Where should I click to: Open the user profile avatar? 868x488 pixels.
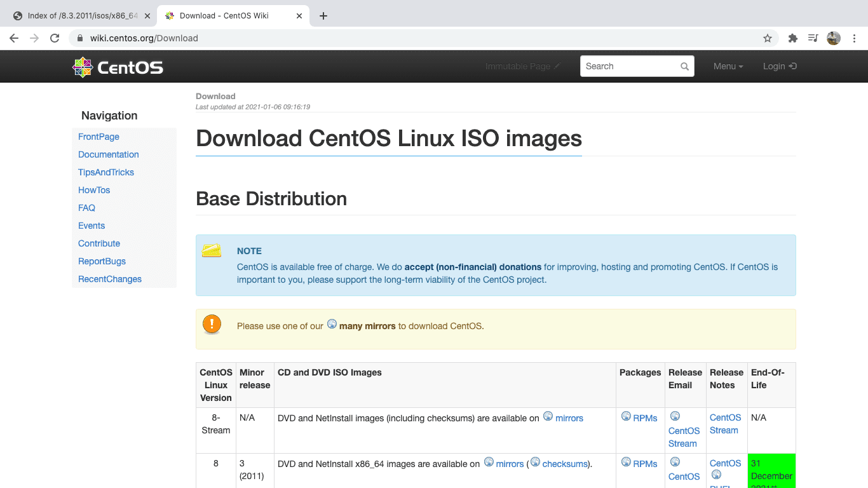(834, 38)
